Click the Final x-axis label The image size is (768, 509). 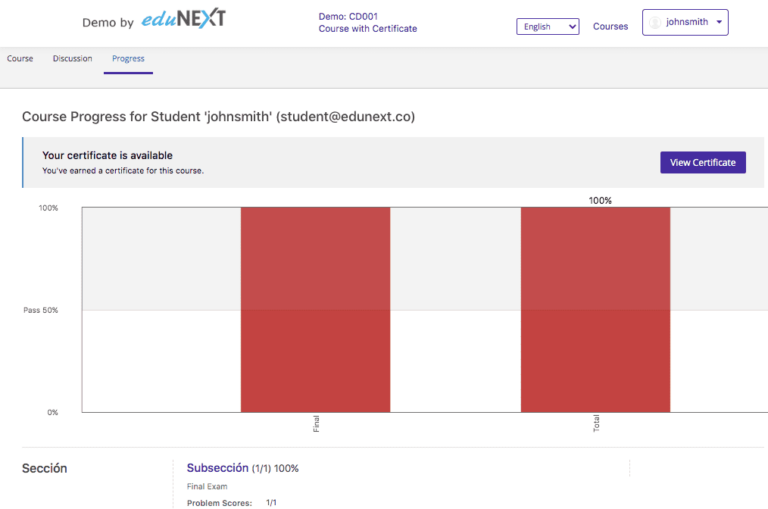click(x=317, y=424)
